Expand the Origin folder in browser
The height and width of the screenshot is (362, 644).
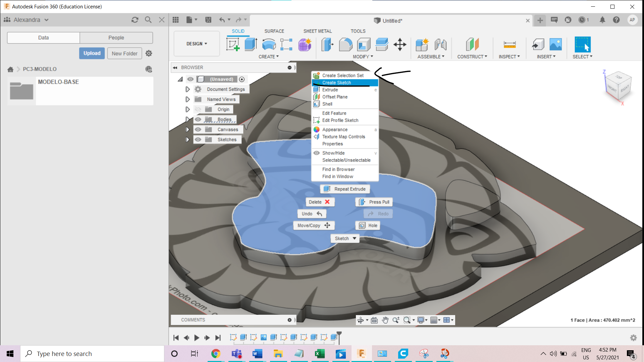coord(187,109)
